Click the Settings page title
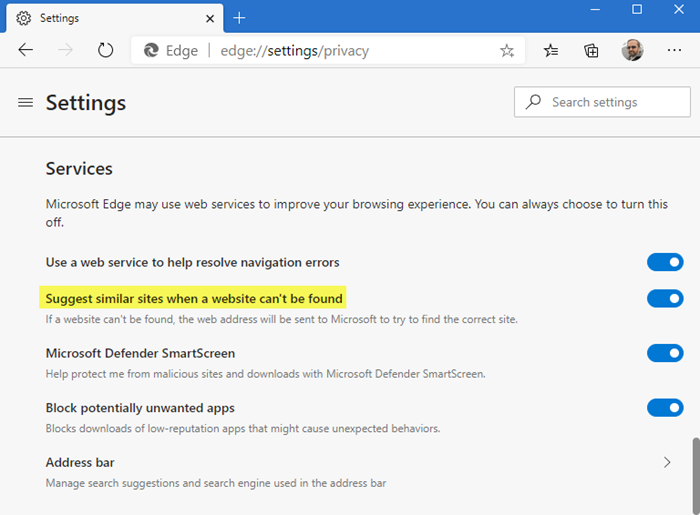Screen dimensions: 700x515 coord(86,103)
